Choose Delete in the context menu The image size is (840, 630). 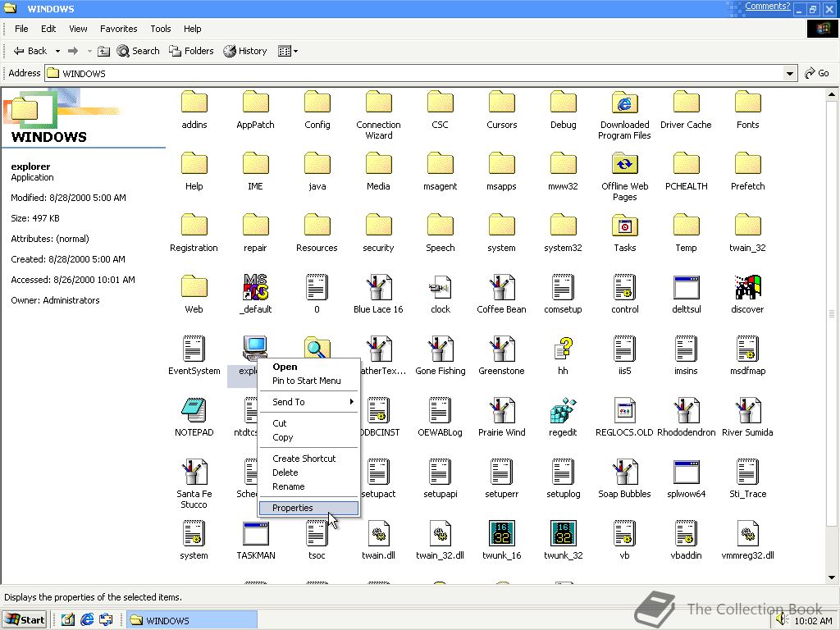(x=308, y=472)
